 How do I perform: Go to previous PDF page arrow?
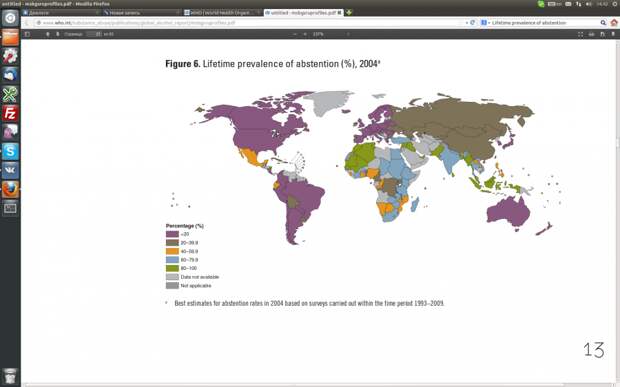click(x=48, y=34)
